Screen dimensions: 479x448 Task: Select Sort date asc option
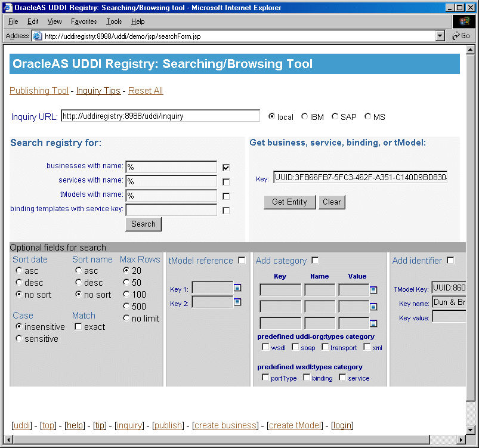click(x=19, y=270)
